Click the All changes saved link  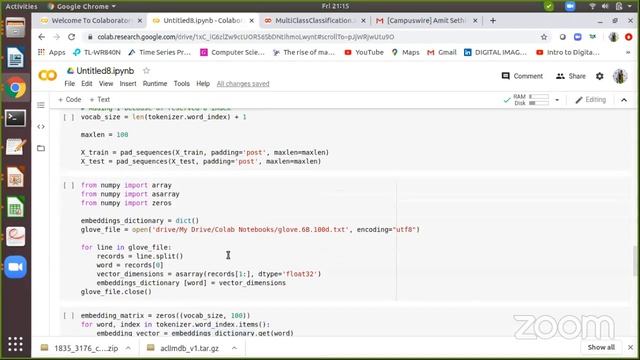click(x=243, y=84)
